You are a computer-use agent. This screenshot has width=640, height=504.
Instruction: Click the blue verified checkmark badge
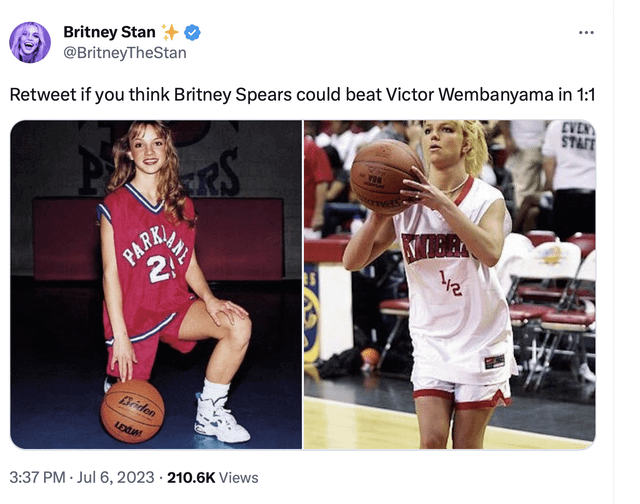pyautogui.click(x=192, y=33)
